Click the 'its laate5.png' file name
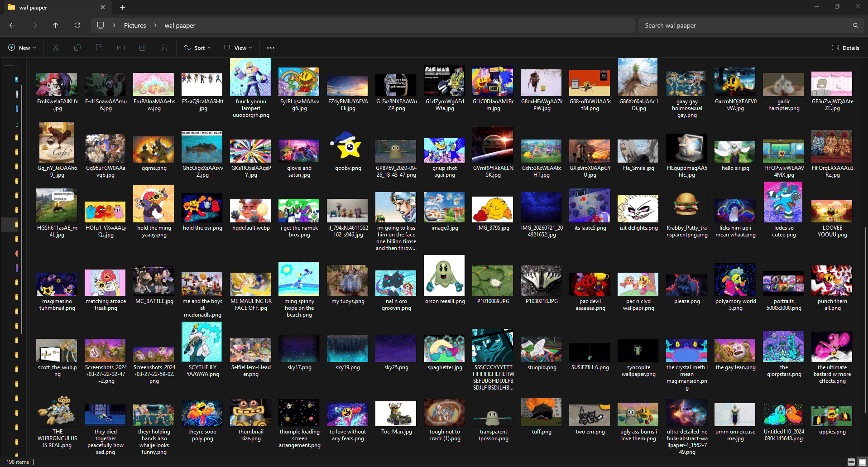 point(590,228)
